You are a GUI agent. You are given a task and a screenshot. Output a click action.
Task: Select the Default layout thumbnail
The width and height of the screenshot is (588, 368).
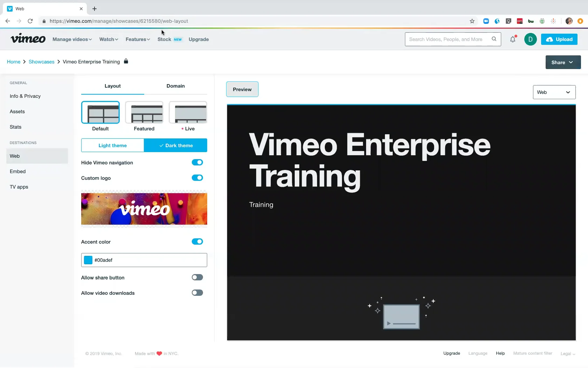pyautogui.click(x=100, y=113)
